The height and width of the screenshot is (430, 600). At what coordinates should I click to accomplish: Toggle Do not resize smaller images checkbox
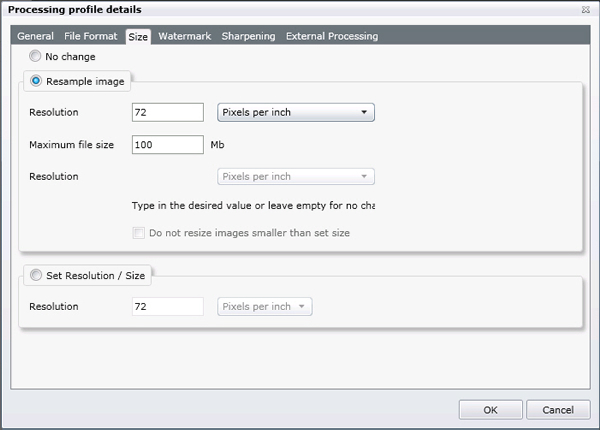(139, 233)
